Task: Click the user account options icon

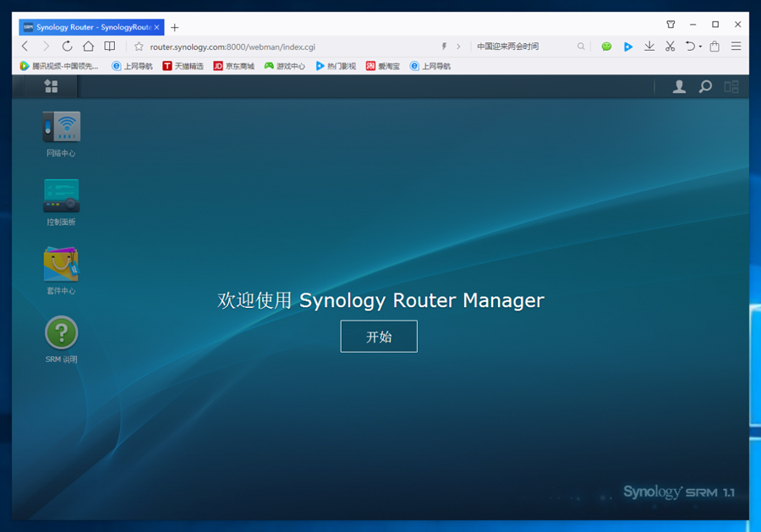Action: point(678,86)
